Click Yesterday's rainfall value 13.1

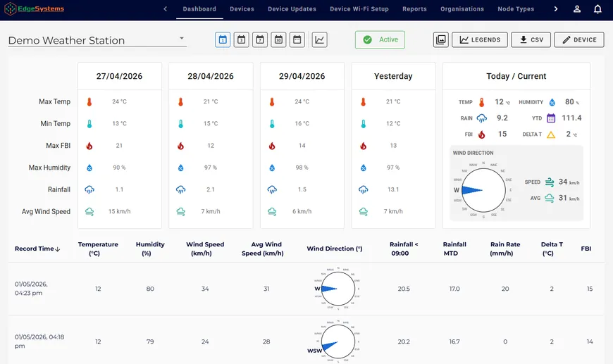[x=393, y=190]
